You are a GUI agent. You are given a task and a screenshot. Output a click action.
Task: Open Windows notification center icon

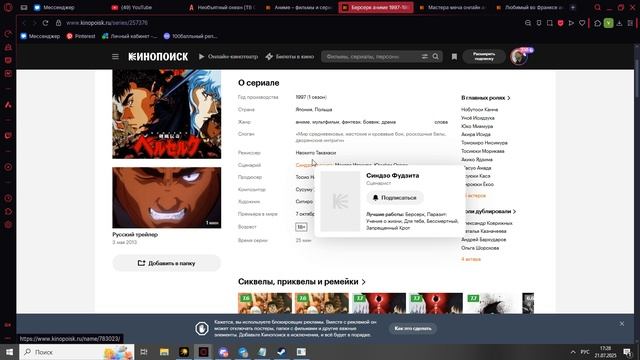click(627, 352)
